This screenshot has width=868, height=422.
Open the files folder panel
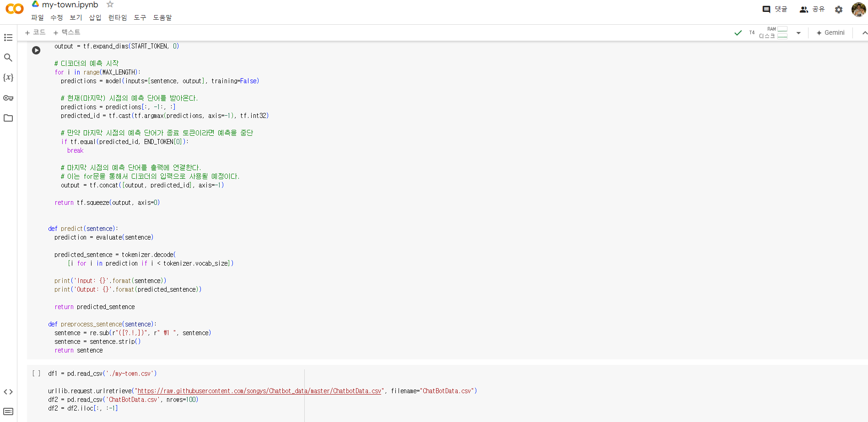8,118
